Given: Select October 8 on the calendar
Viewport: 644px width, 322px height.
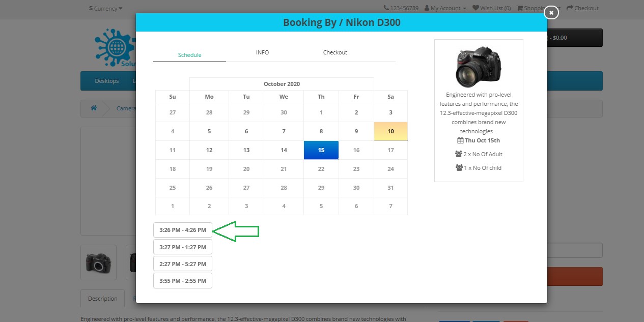Looking at the screenshot, I should point(321,131).
